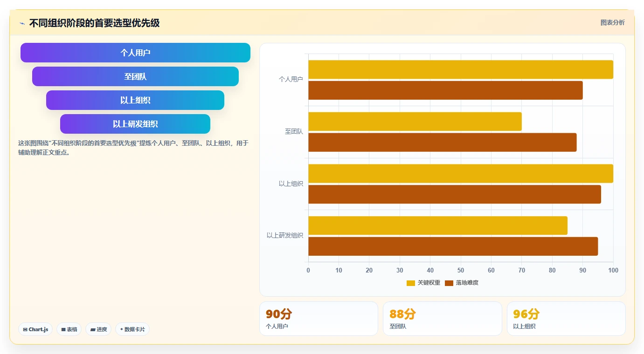Open the 90分 个人用户 data card

coord(319,319)
